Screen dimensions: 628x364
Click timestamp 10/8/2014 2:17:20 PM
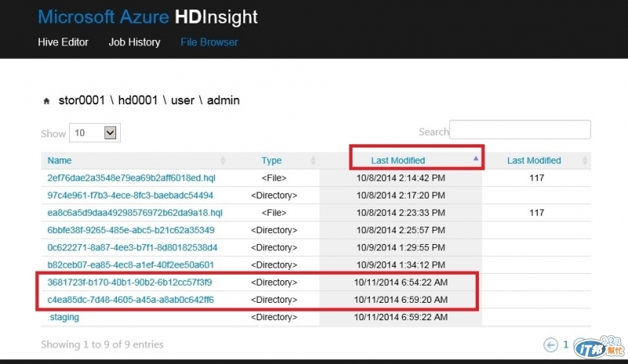(x=401, y=195)
